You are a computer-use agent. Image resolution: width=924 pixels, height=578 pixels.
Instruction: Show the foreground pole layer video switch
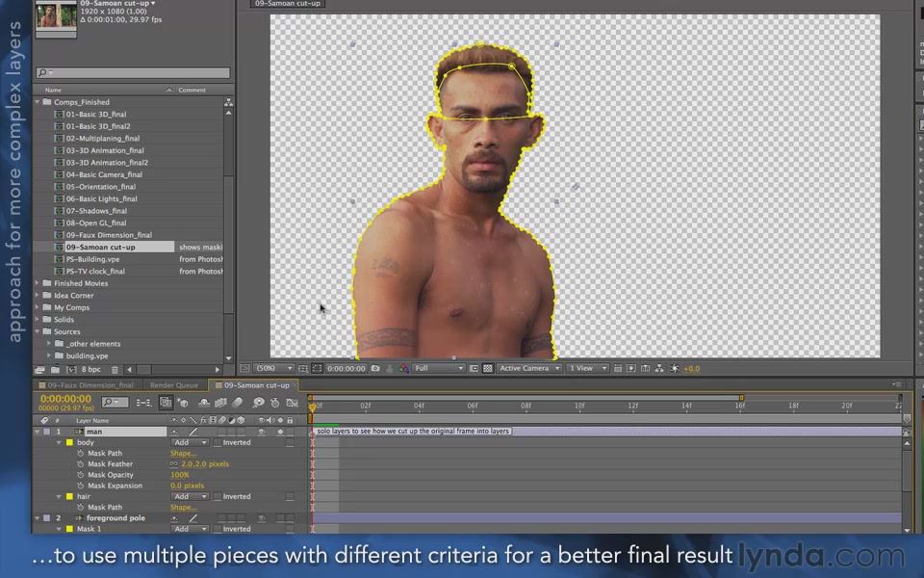point(261,518)
